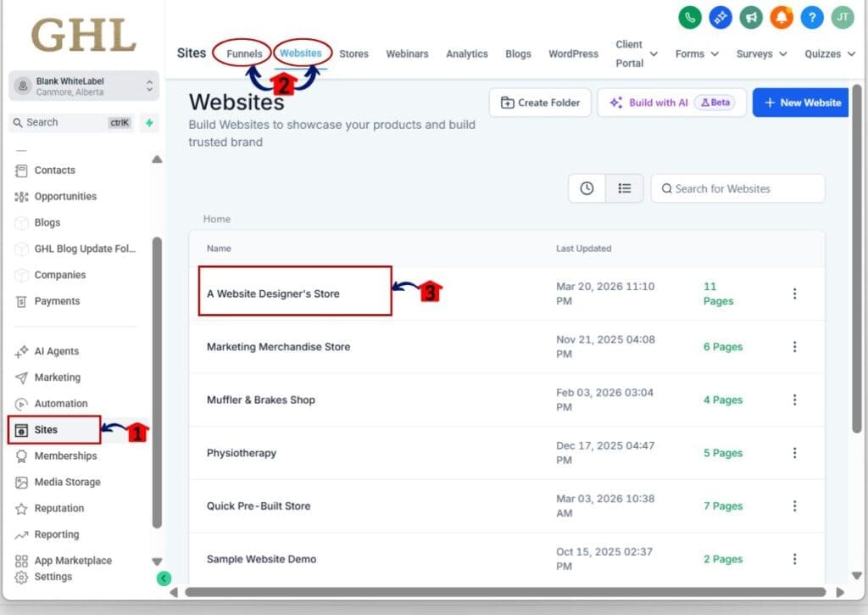Open the Stores tab
Screen dimensions: 868x615
[x=353, y=53]
